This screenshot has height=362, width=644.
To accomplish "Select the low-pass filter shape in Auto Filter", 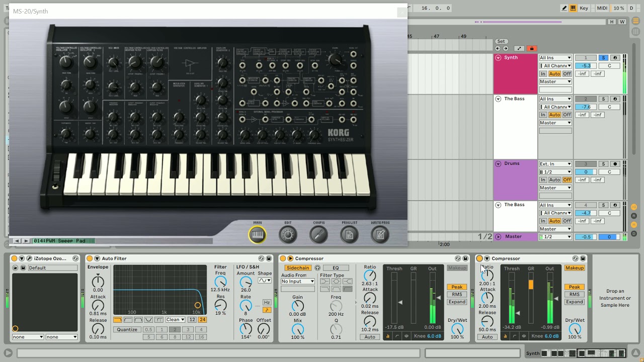I will (x=117, y=320).
